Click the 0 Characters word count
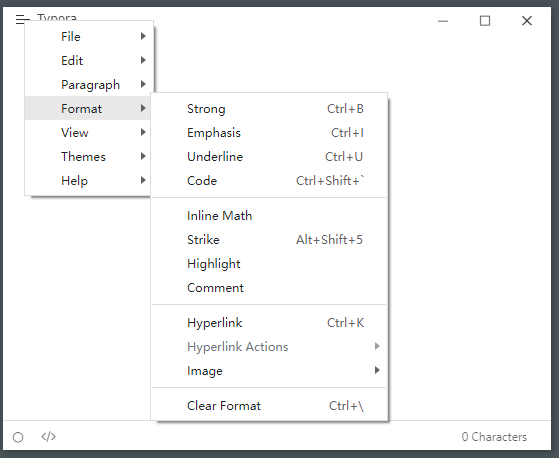559x458 pixels. click(494, 437)
